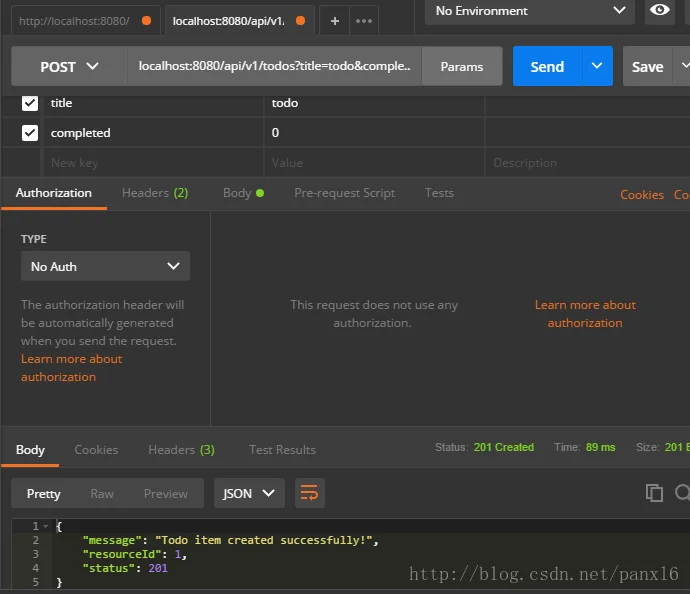The height and width of the screenshot is (594, 690).
Task: Open the No Environment dropdown
Action: tap(530, 11)
